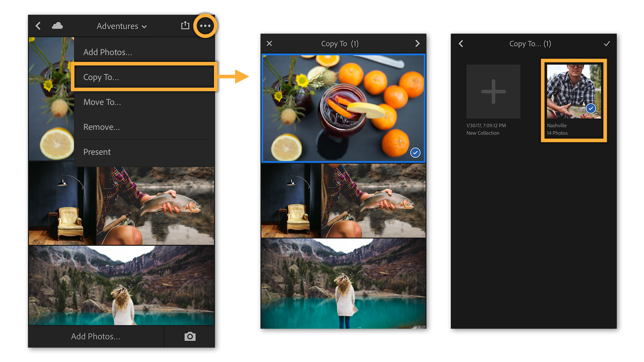The image size is (644, 362).
Task: Open the three-dots options menu
Action: 205,26
